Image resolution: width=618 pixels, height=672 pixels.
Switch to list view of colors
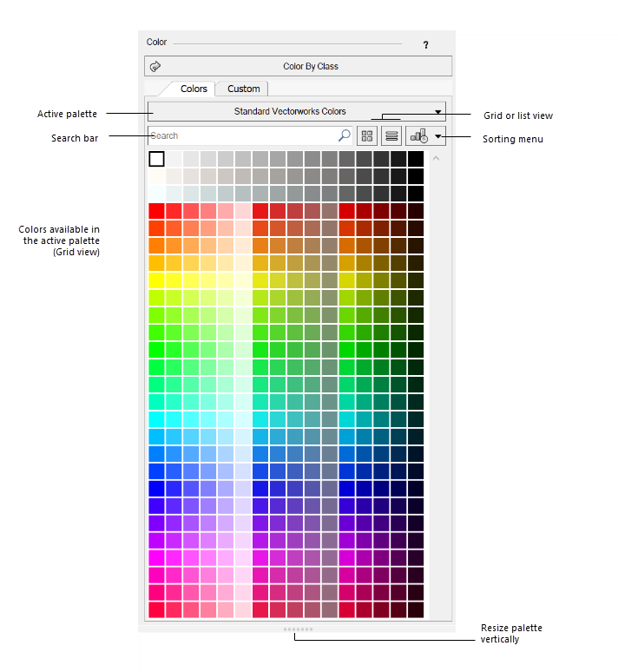391,135
